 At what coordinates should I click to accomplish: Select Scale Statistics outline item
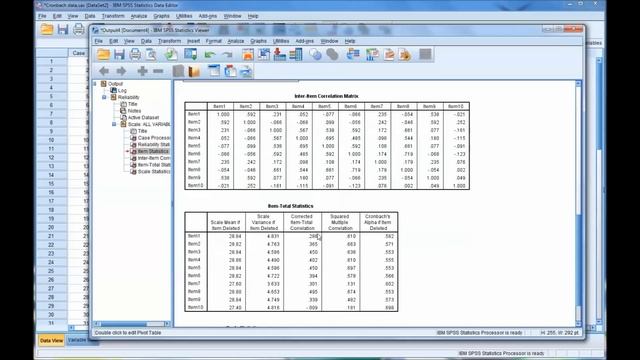coord(154,172)
